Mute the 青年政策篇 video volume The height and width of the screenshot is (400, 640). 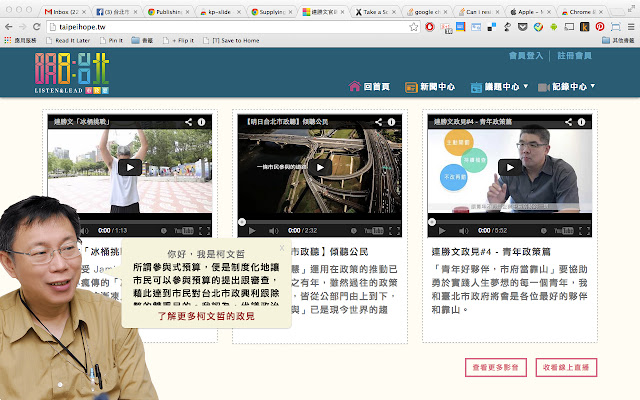(x=464, y=231)
